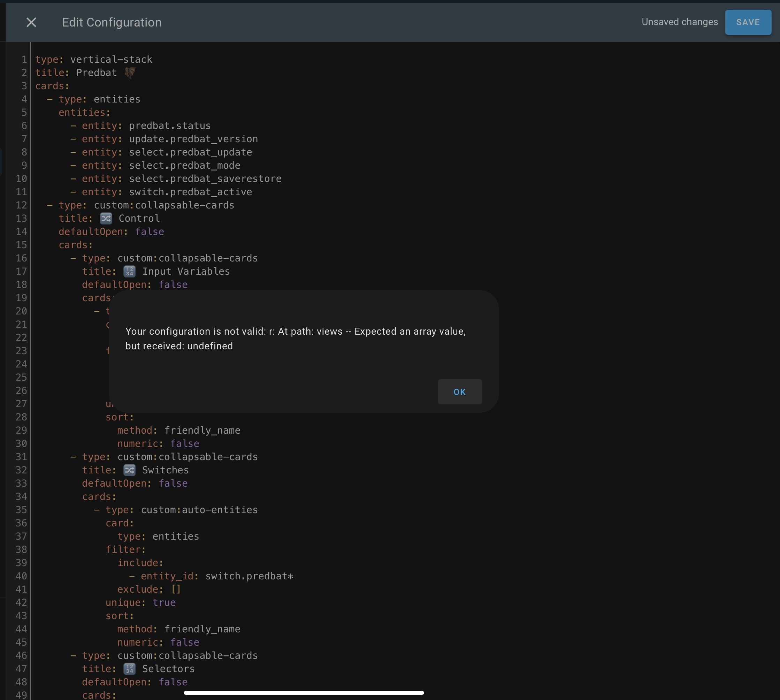Click 'Control' title text on line 13

pos(139,219)
